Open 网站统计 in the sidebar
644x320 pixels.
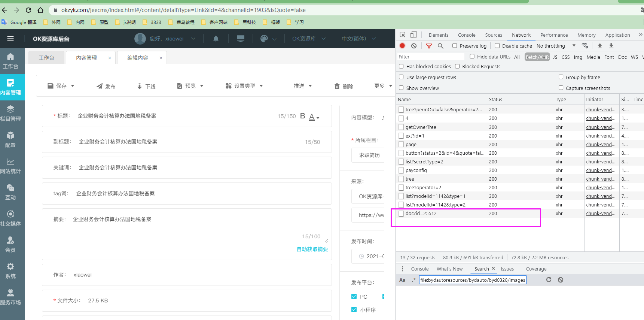pyautogui.click(x=10, y=166)
